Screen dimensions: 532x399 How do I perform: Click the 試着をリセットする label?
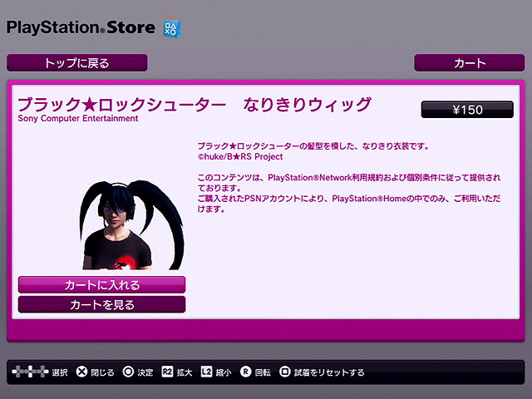(329, 372)
